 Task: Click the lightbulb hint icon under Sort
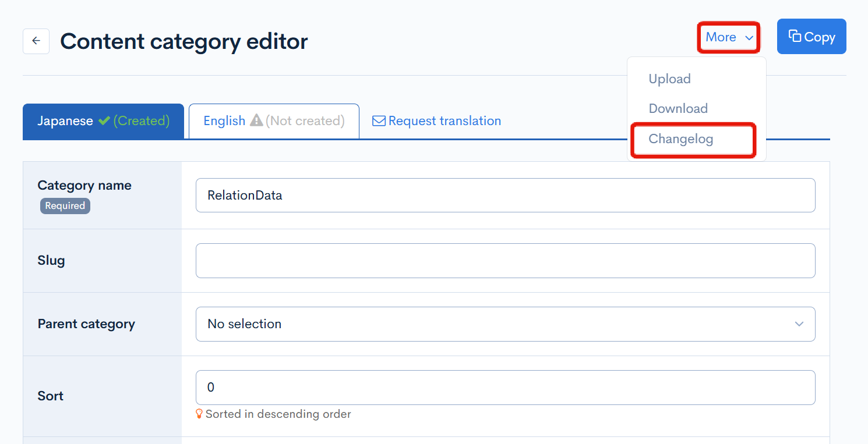click(199, 414)
